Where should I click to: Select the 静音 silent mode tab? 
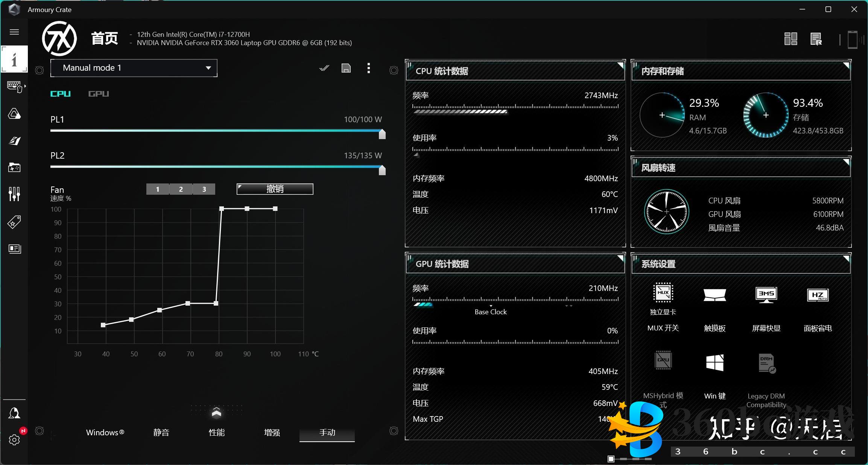pyautogui.click(x=161, y=433)
